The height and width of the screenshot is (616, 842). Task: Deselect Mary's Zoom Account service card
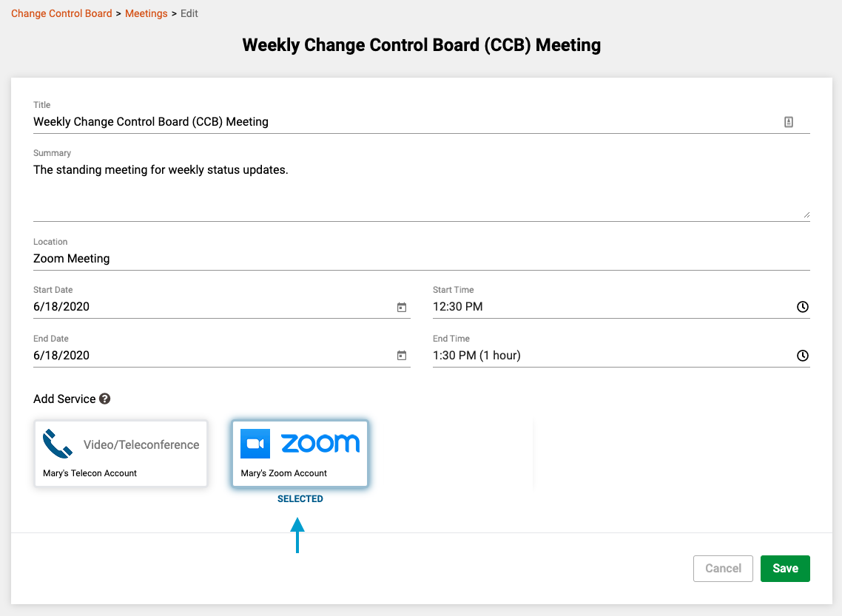pos(300,453)
